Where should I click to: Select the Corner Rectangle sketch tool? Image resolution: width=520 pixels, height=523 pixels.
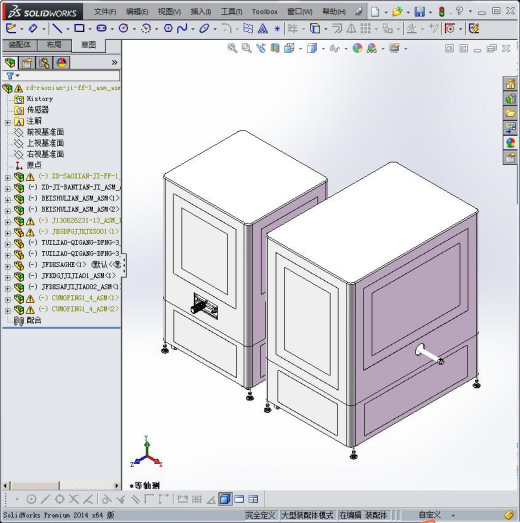point(79,28)
